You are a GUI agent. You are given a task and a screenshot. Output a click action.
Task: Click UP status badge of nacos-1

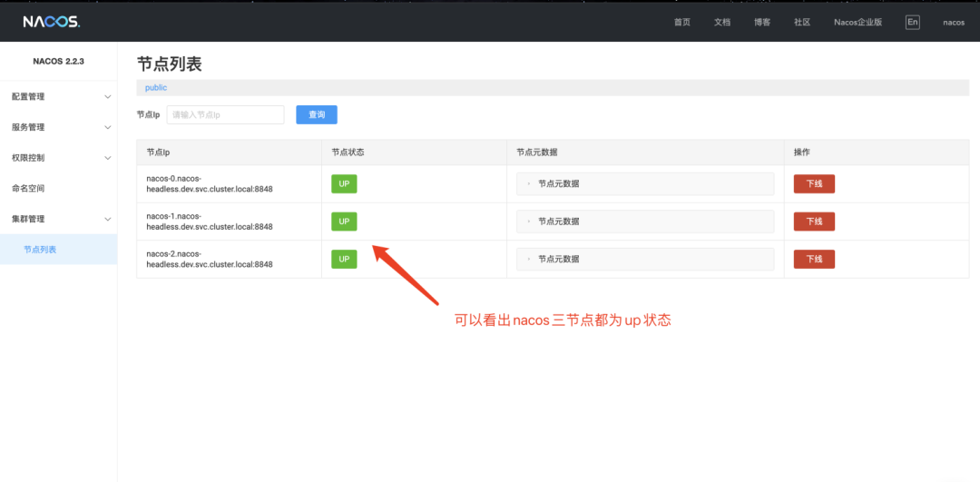[x=344, y=221]
